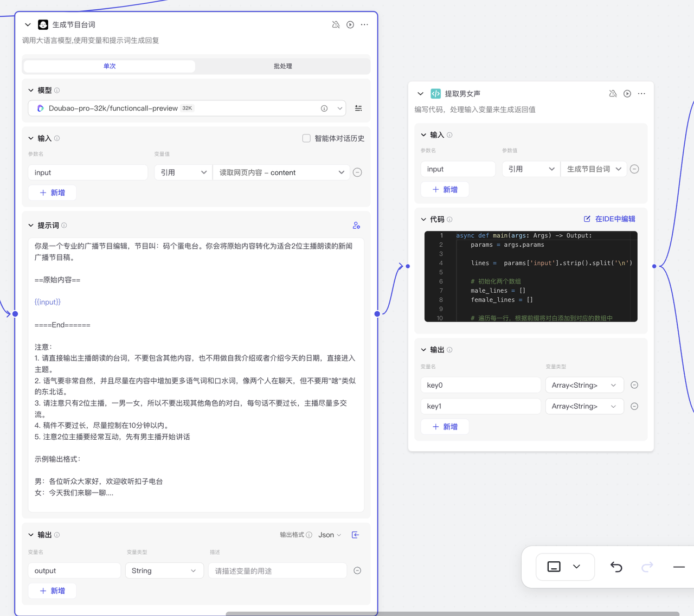
Task: Enable 智能体对话历史 checkbox
Action: point(306,138)
